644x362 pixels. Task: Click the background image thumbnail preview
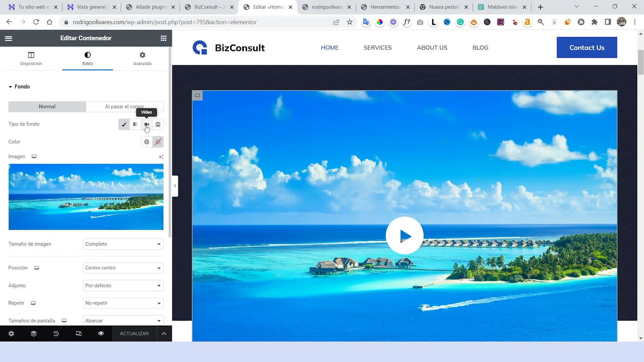(86, 197)
